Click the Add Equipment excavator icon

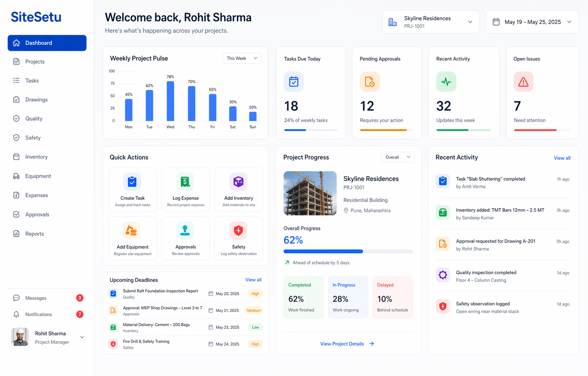(132, 231)
